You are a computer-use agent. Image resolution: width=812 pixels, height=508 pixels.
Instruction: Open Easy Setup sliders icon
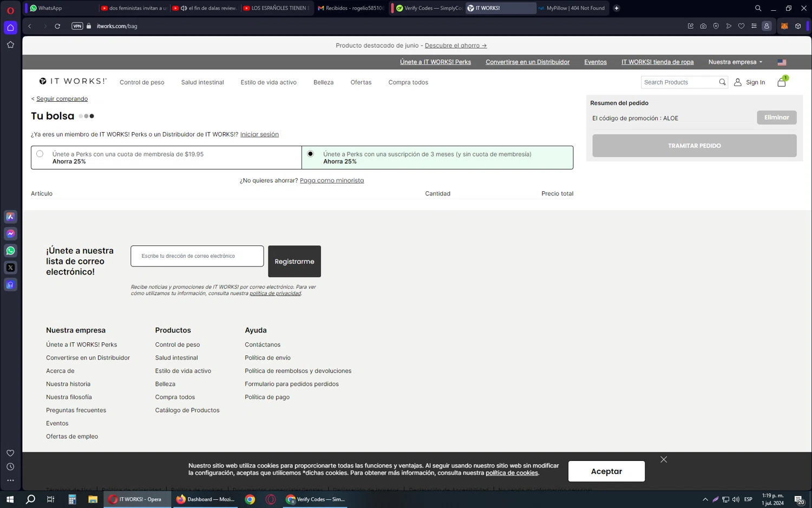click(x=754, y=26)
